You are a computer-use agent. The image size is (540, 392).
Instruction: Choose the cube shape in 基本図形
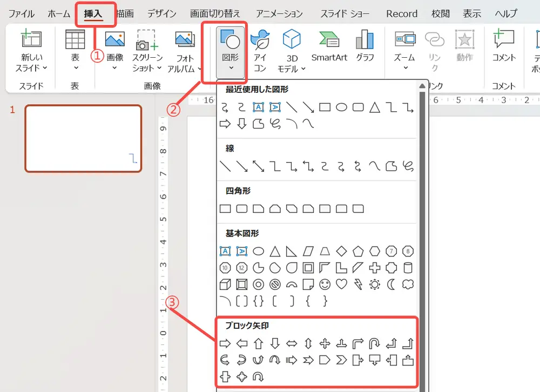225,285
